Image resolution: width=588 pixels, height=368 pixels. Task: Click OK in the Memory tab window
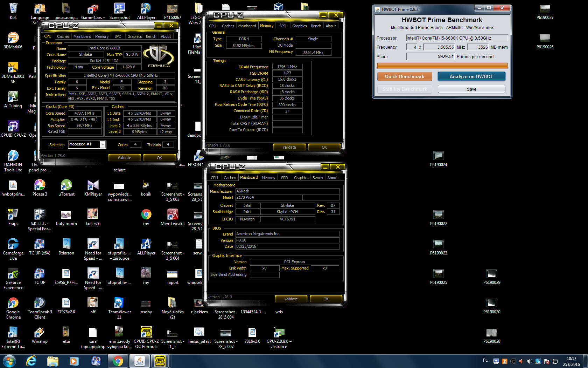click(x=324, y=147)
